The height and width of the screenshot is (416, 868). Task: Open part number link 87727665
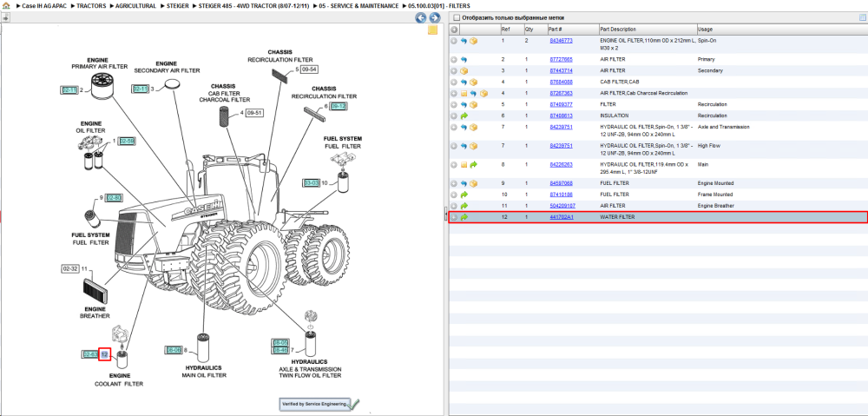click(x=561, y=59)
